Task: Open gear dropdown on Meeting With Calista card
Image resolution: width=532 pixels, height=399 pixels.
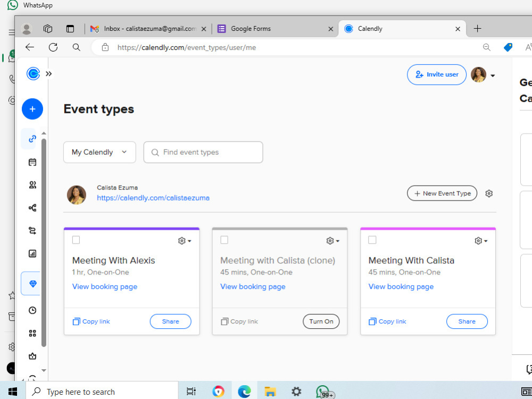Action: (481, 240)
